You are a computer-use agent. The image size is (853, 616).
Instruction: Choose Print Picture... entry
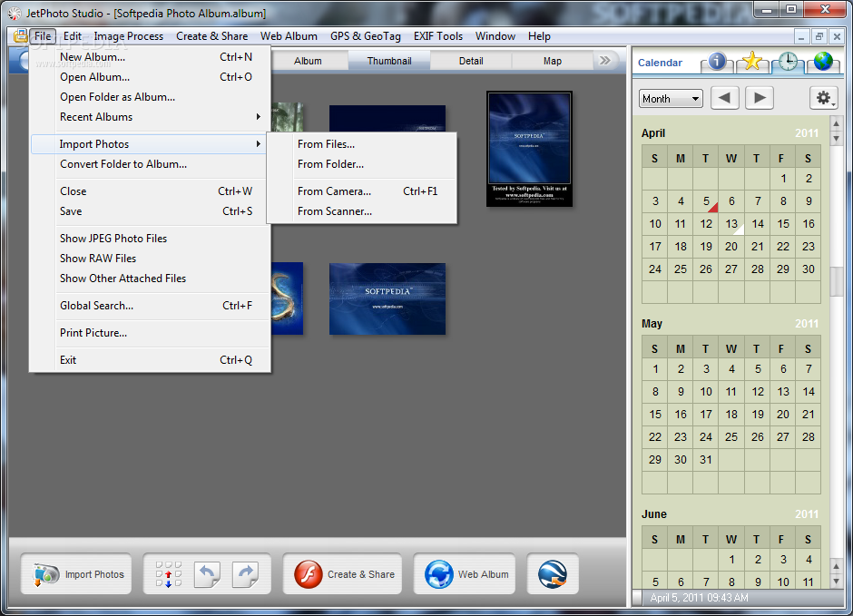(150, 333)
